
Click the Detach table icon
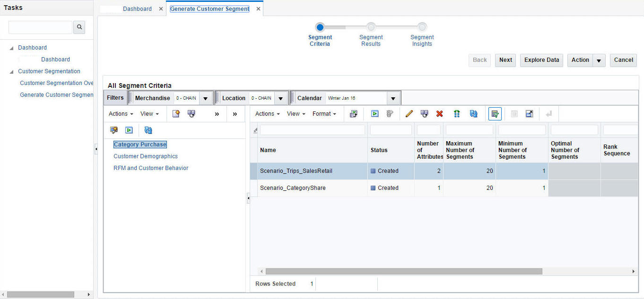(x=529, y=114)
